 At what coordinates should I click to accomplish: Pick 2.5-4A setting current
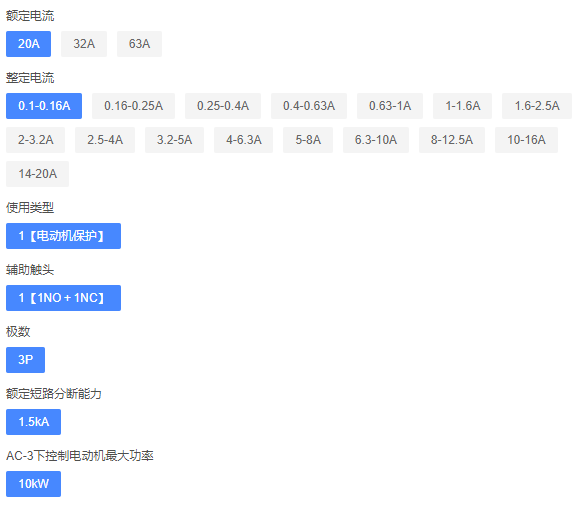coord(105,140)
